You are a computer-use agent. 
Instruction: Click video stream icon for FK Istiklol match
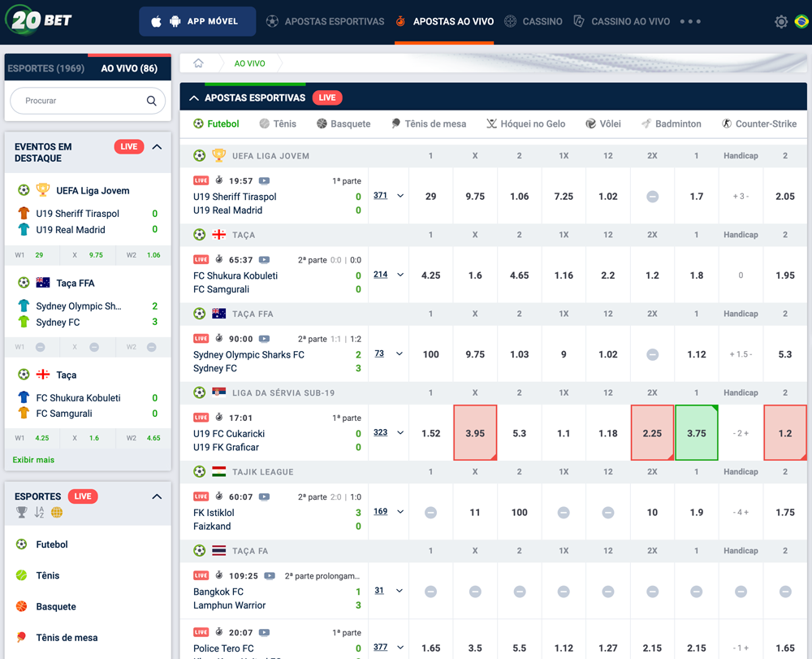264,496
